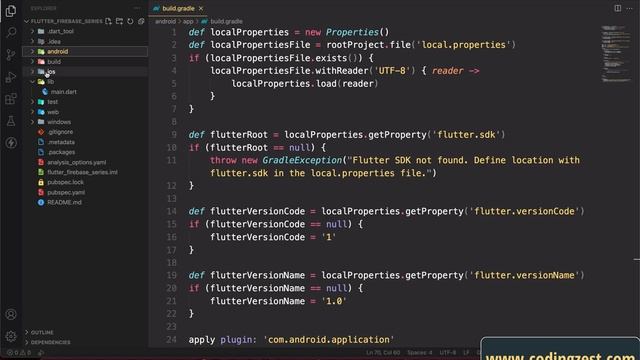Open the .gitignore file

point(60,132)
